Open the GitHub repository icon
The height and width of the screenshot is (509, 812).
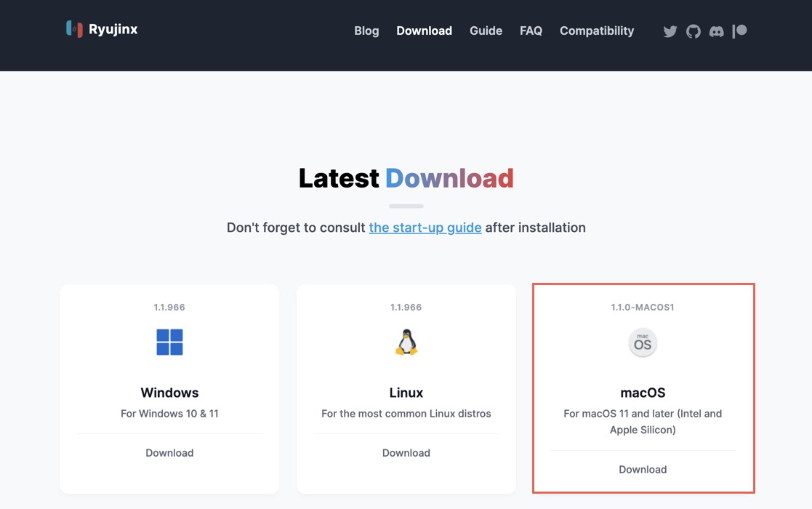pos(693,31)
